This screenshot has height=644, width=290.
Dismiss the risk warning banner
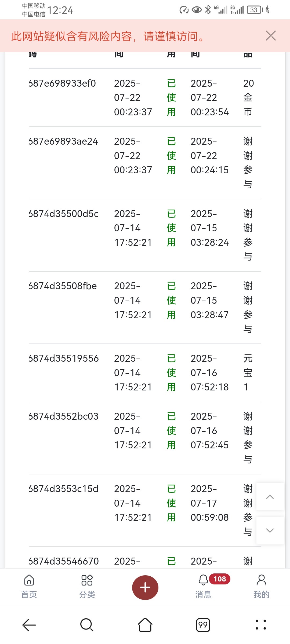pos(271,36)
